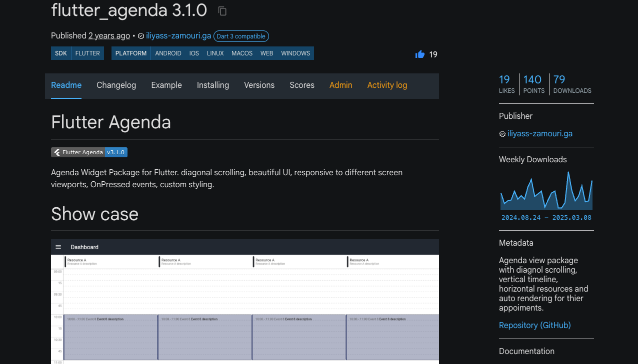Image resolution: width=638 pixels, height=364 pixels.
Task: Open the Activity log tab
Action: point(387,85)
